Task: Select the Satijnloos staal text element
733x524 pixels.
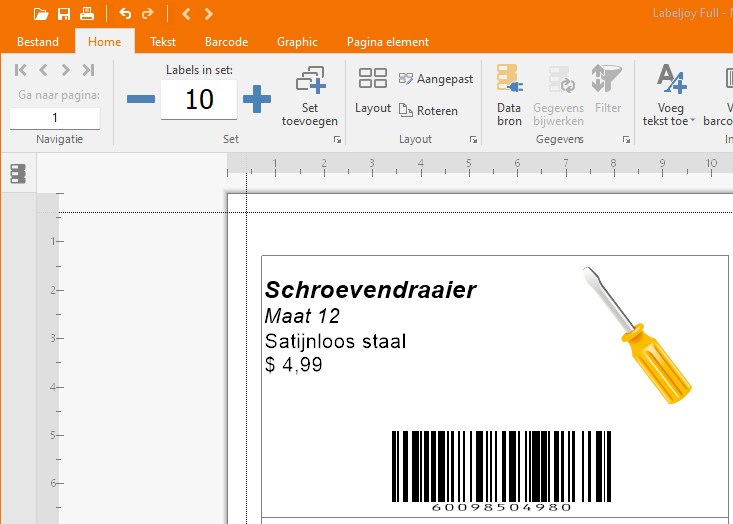Action: 335,342
